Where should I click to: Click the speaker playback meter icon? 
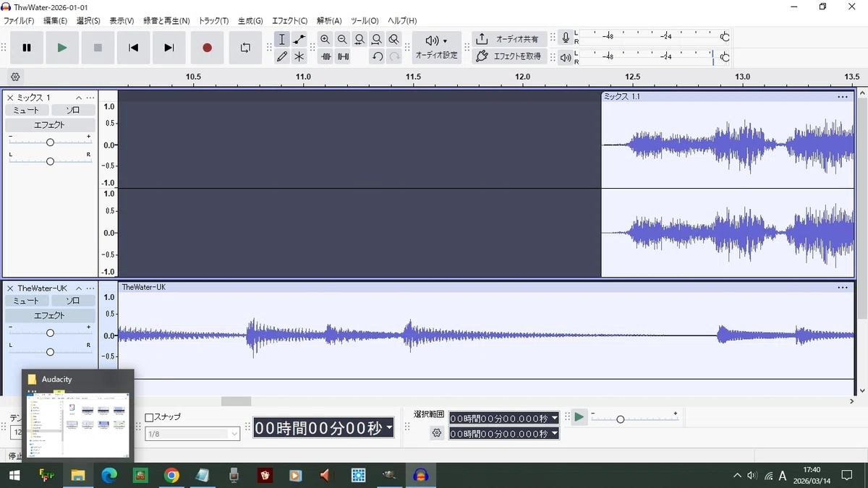(566, 57)
